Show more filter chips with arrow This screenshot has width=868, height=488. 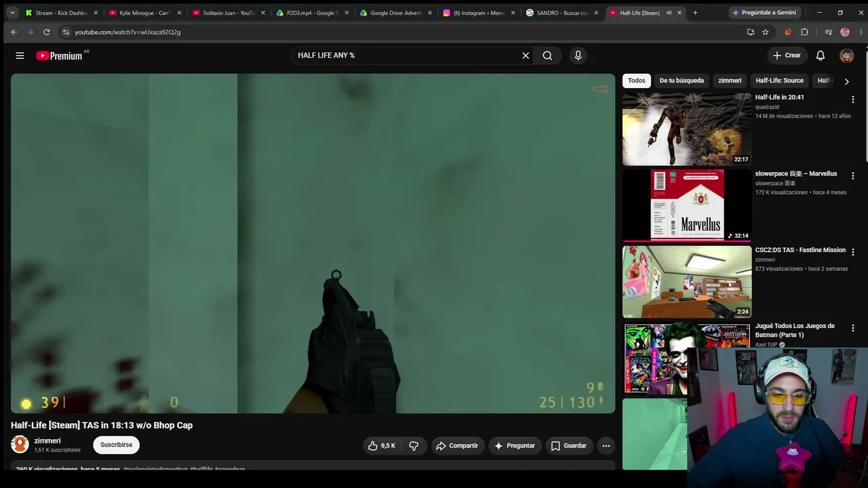click(846, 81)
